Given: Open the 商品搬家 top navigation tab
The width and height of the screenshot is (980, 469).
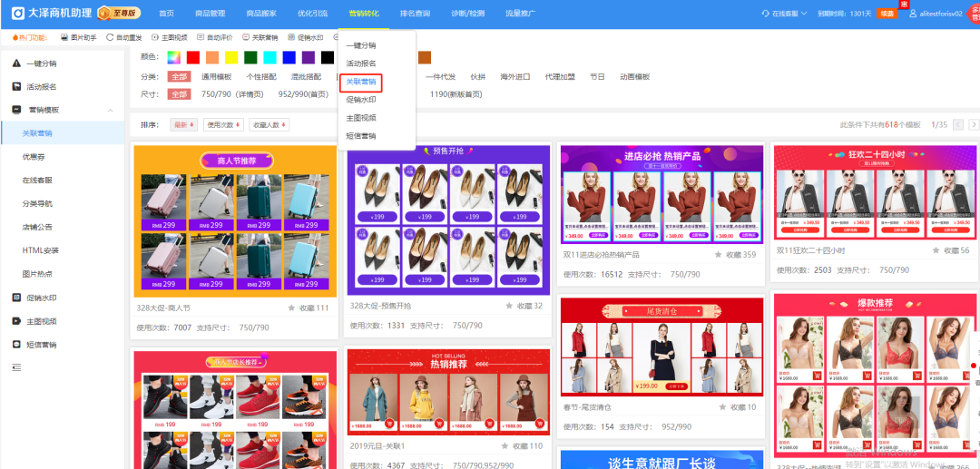Looking at the screenshot, I should point(261,13).
